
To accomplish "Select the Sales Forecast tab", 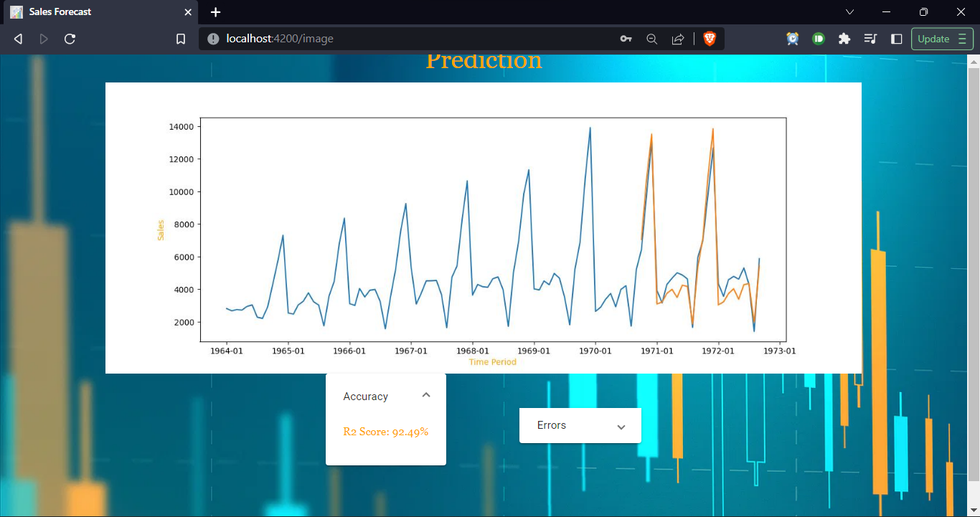I will (x=99, y=12).
